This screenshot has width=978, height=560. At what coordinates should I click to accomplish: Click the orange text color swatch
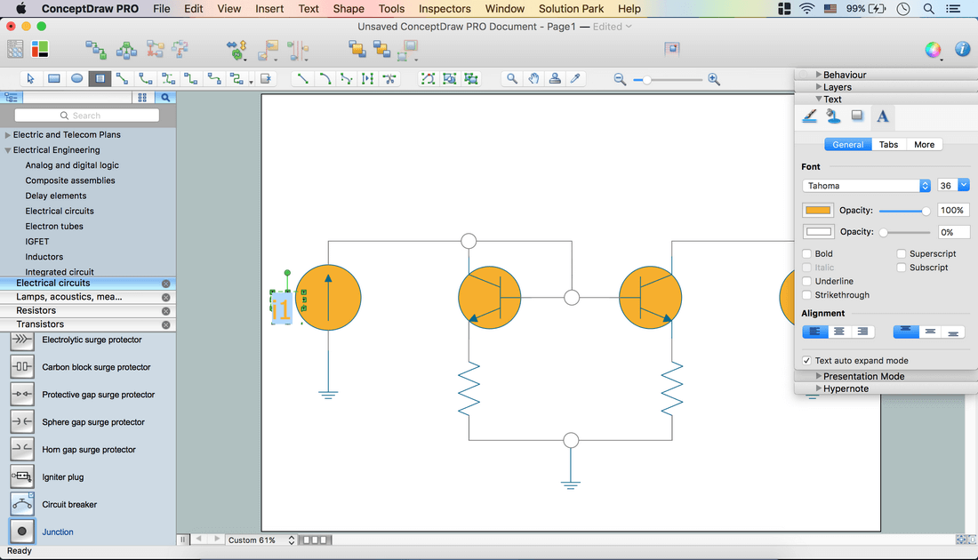(x=818, y=211)
